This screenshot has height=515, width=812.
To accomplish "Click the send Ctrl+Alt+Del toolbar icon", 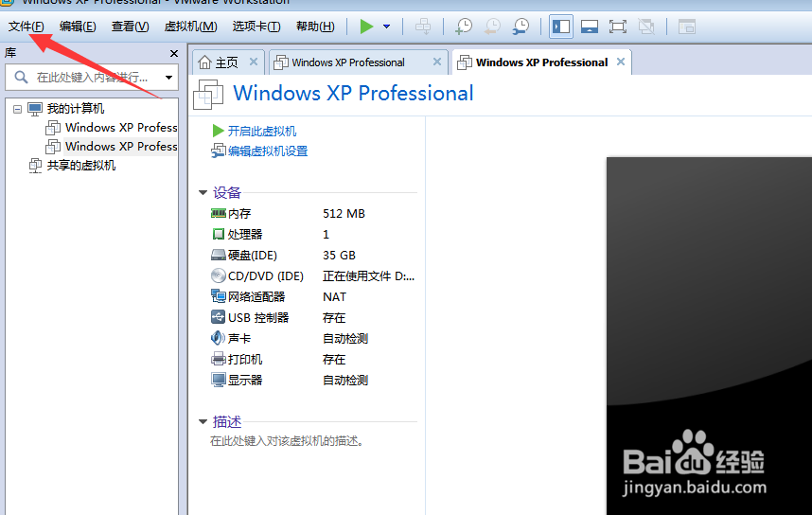I will tap(423, 27).
